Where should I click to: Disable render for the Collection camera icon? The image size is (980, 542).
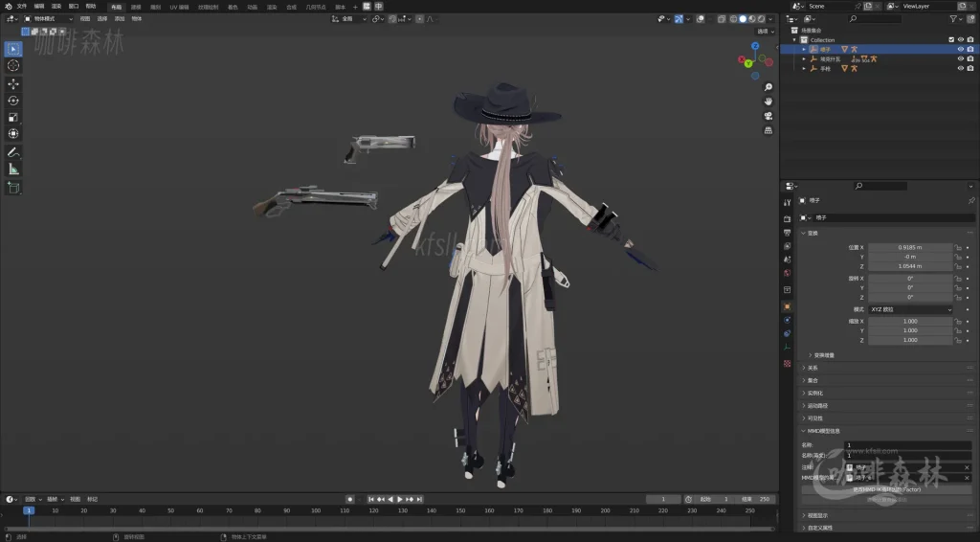click(x=970, y=40)
